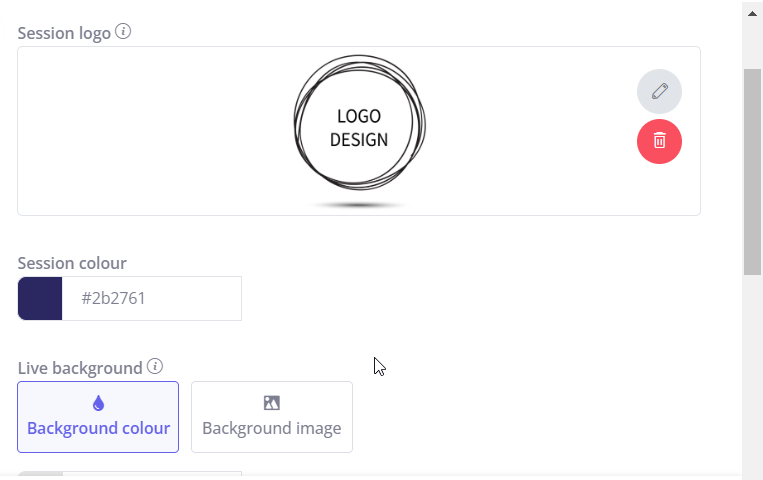Delete the session logo with trash icon
This screenshot has width=763, height=480.
tap(659, 141)
